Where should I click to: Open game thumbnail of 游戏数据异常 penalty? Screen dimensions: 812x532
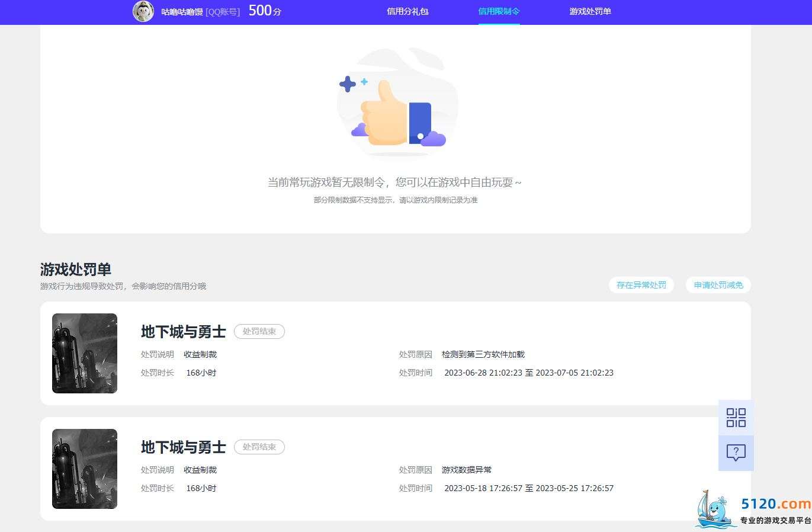(x=85, y=469)
